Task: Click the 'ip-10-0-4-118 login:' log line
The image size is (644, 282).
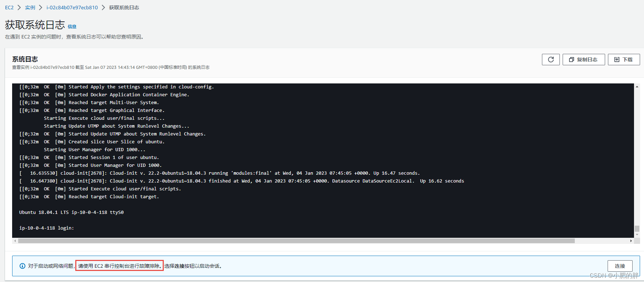Action: [46, 228]
